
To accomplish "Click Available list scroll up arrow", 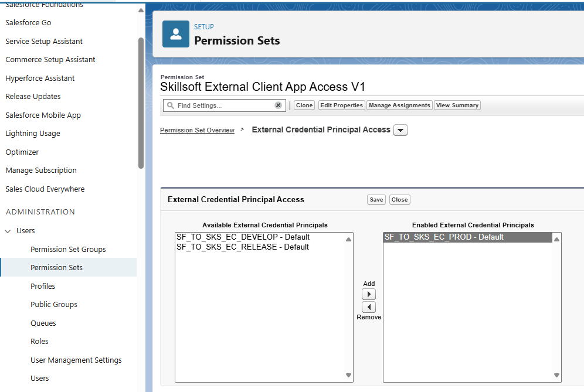I will [349, 240].
